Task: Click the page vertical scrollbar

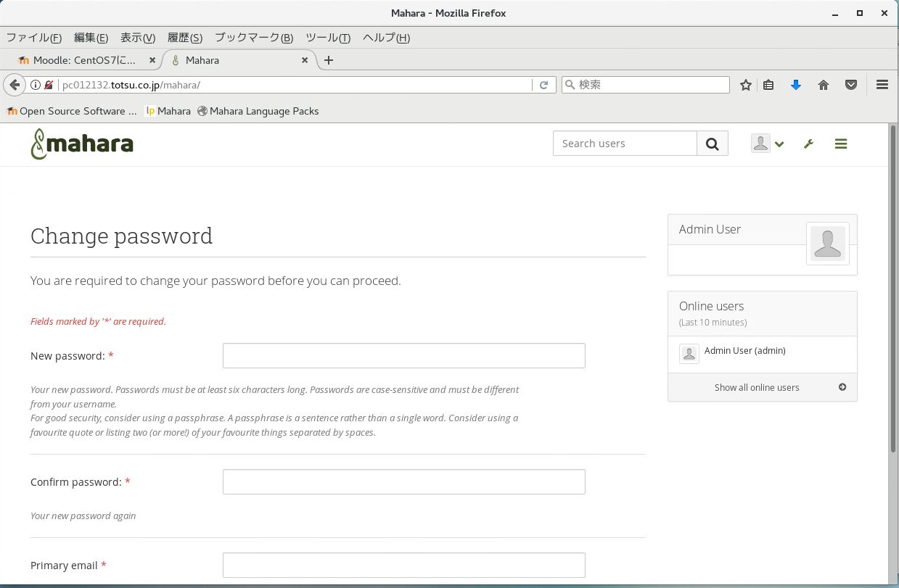Action: 893,290
